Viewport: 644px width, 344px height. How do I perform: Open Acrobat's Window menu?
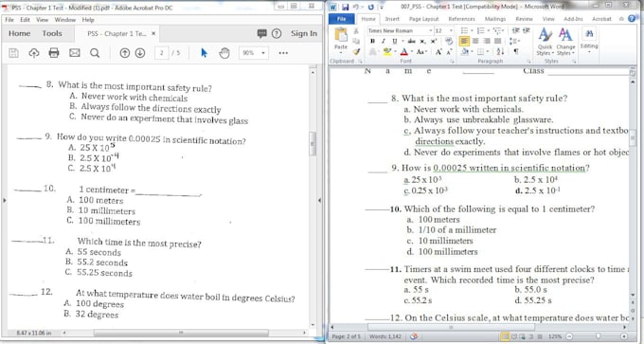tap(65, 20)
